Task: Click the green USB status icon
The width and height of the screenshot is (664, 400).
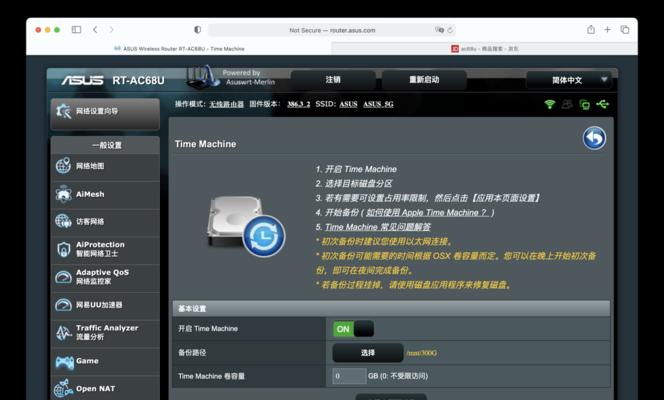Action: 603,104
